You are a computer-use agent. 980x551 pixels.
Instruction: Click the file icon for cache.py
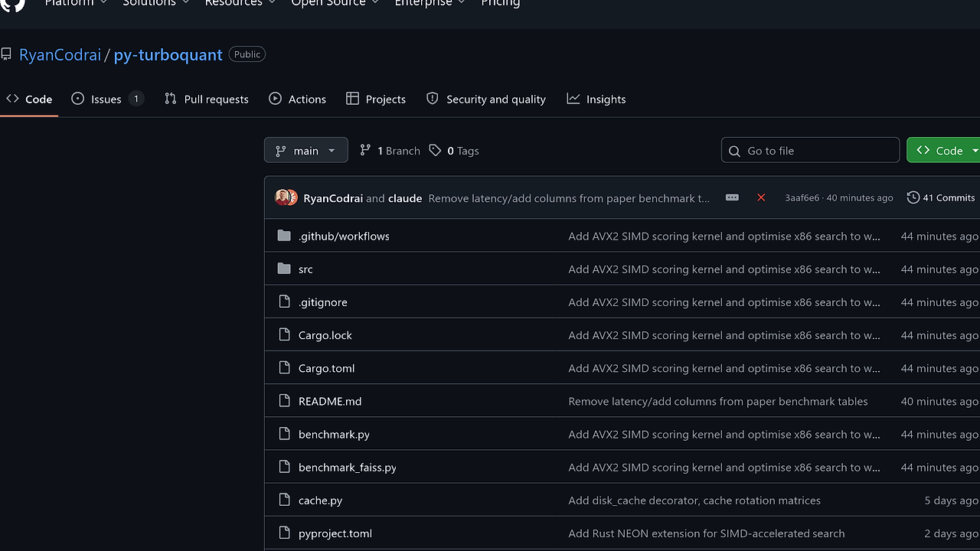[x=284, y=500]
